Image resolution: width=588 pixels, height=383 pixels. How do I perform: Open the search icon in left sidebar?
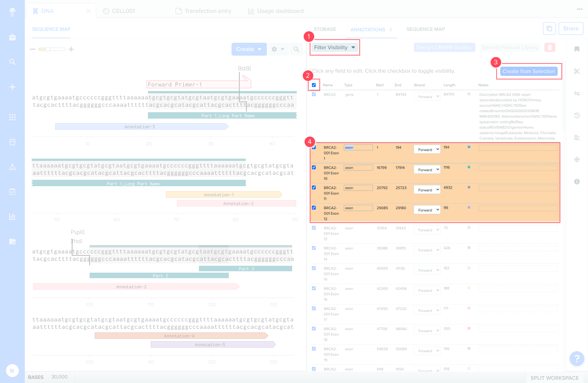12,62
